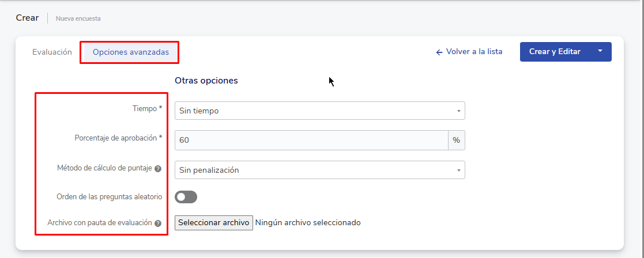Click the Archivo con pauta de evaluación label text
This screenshot has width=644, height=258.
tap(100, 222)
